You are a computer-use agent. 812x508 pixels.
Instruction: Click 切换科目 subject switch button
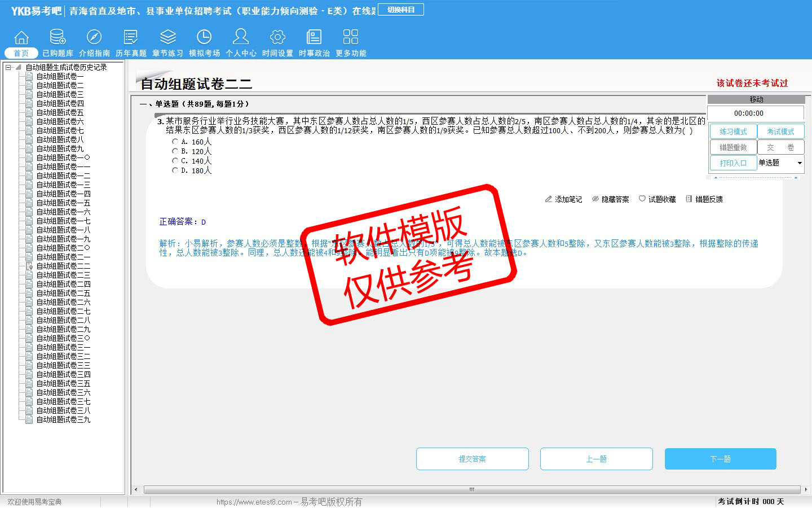pos(401,10)
